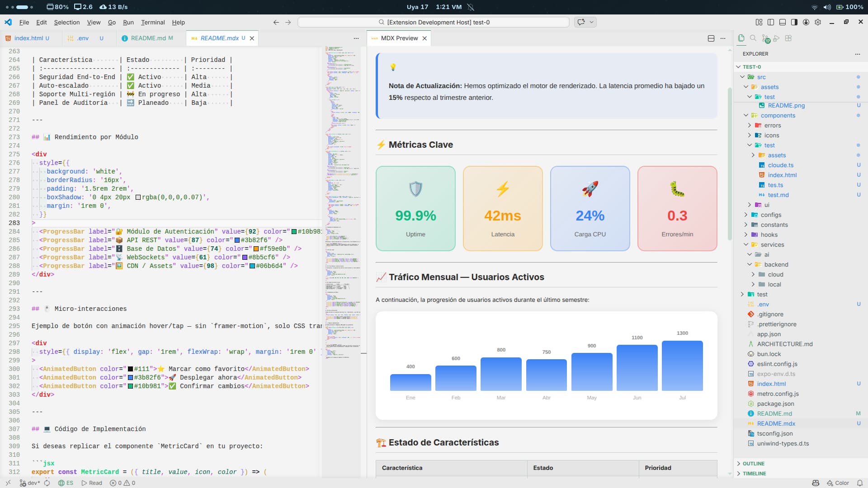Click the Extension Development Host search box

433,22
